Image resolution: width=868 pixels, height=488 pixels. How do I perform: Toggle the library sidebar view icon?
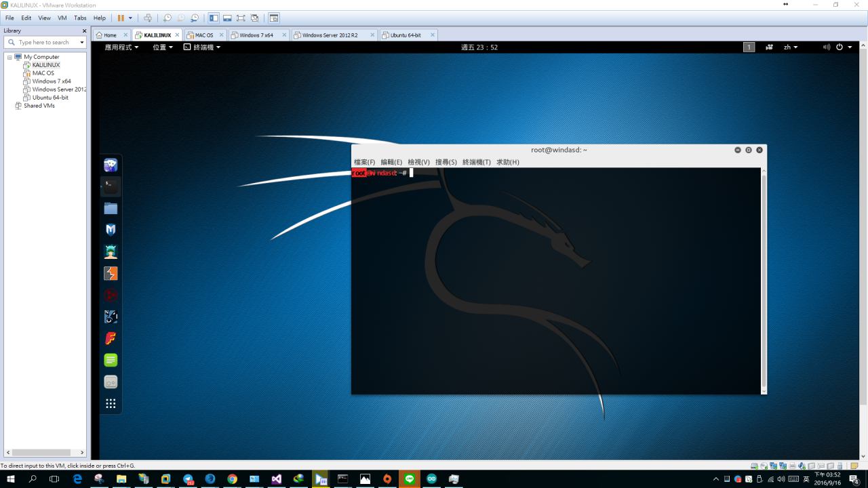click(214, 18)
